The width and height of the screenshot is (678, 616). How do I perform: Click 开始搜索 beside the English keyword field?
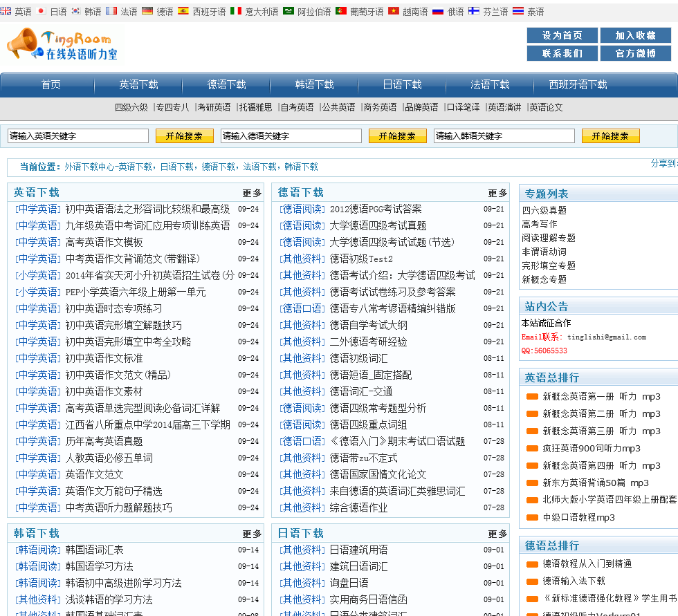[x=184, y=136]
